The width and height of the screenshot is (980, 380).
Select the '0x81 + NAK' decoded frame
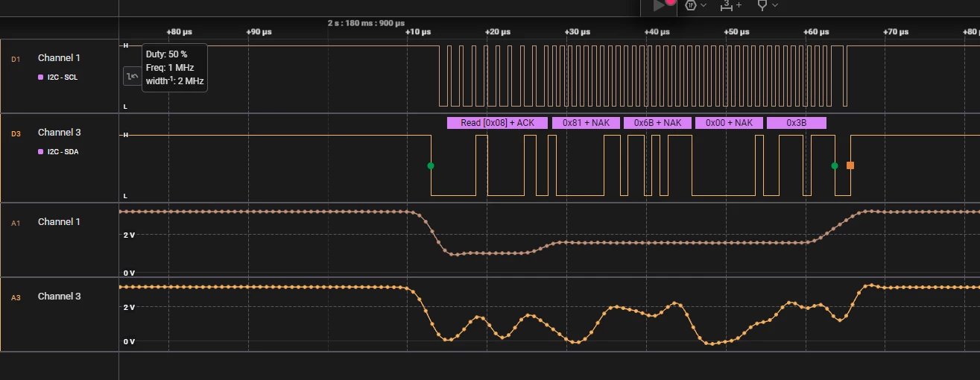tap(586, 123)
